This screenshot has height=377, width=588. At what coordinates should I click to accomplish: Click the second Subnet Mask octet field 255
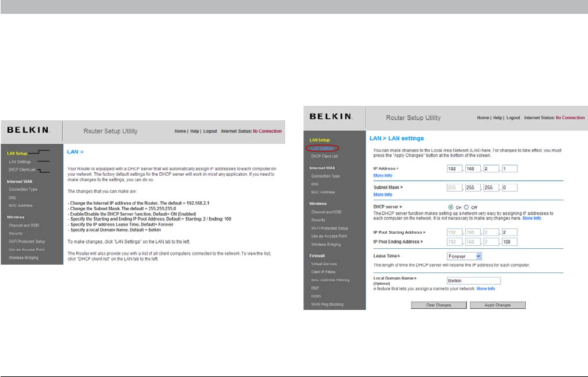[x=473, y=187]
